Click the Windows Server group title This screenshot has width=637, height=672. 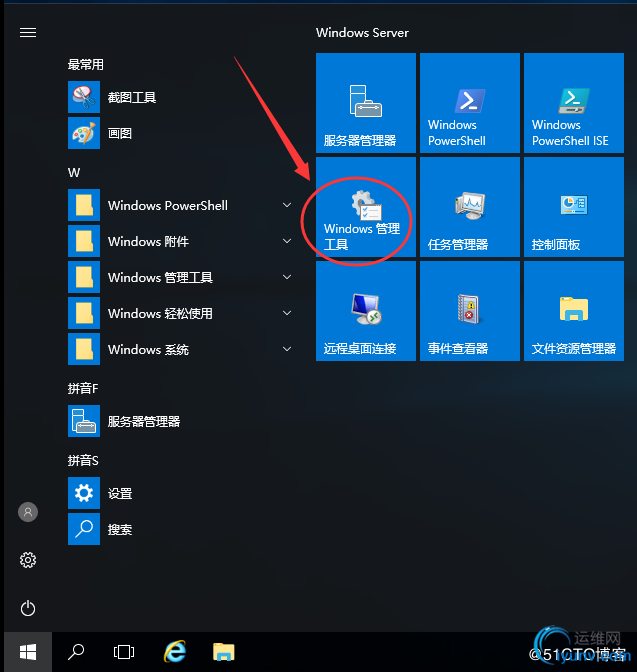(362, 33)
